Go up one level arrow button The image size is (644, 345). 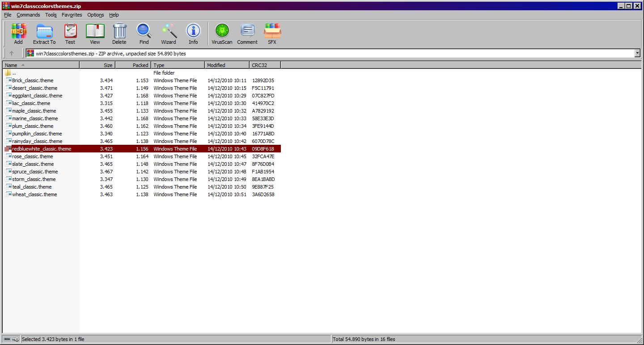tap(12, 53)
